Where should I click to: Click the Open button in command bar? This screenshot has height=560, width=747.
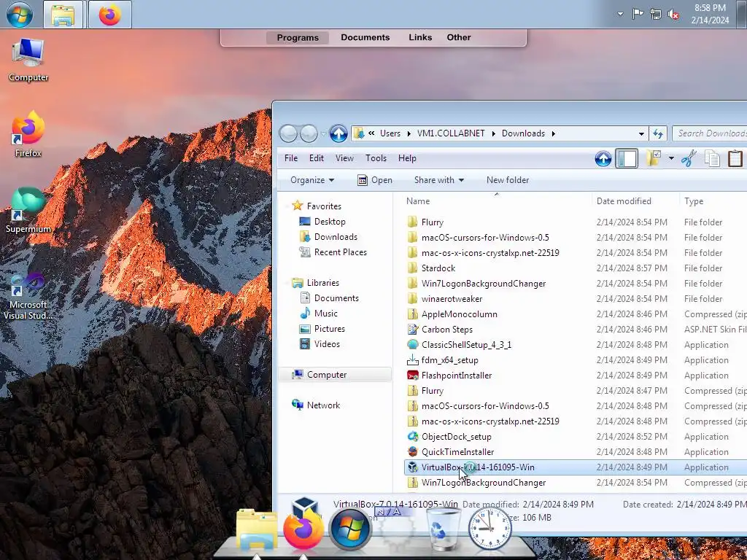[x=375, y=180]
